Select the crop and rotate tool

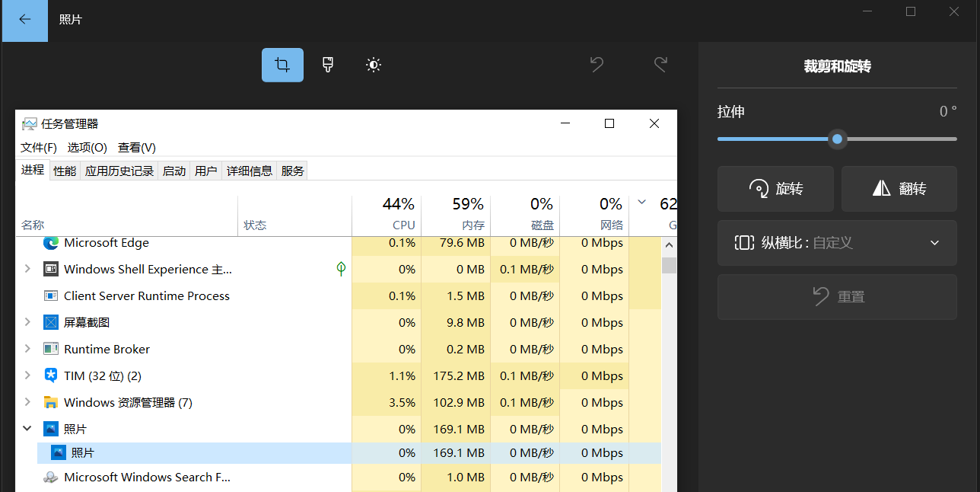[282, 65]
